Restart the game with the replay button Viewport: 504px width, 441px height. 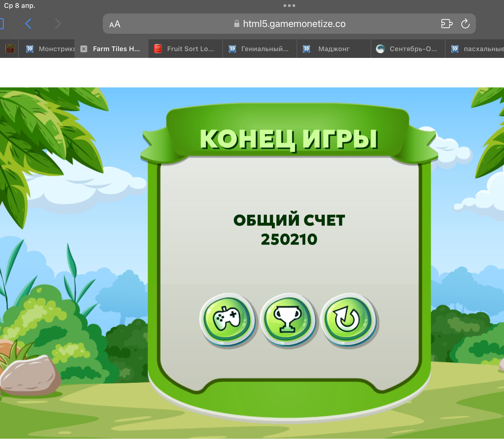348,320
